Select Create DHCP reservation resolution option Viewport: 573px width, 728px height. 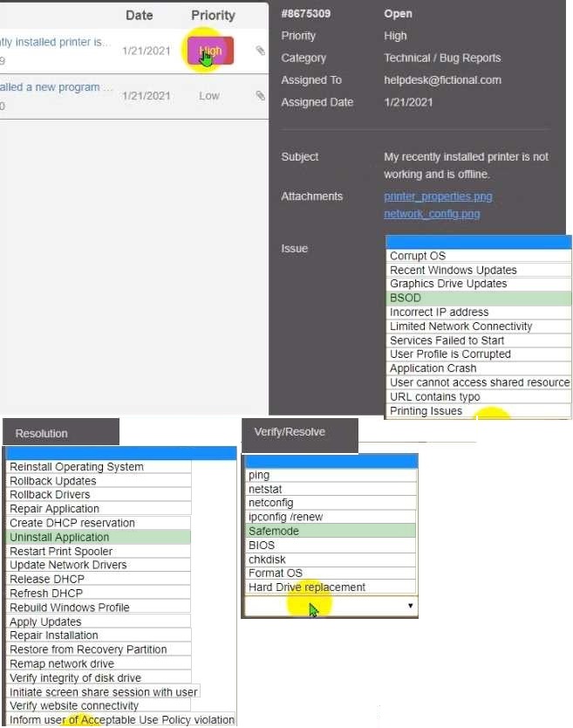point(72,523)
